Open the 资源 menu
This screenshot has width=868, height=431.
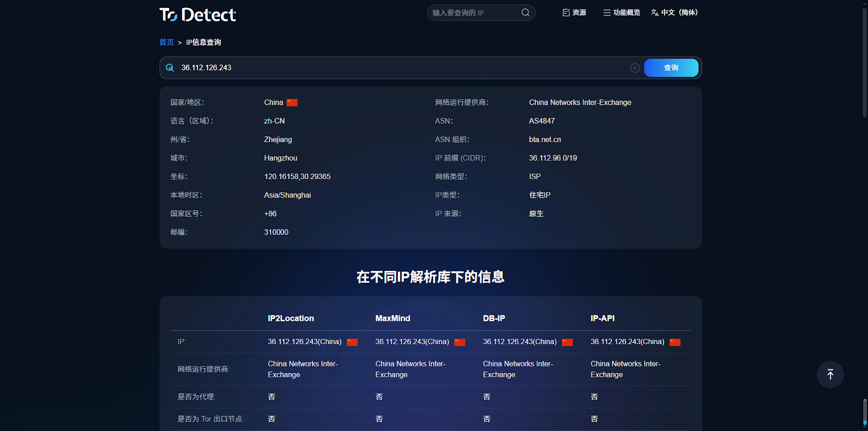tap(575, 12)
